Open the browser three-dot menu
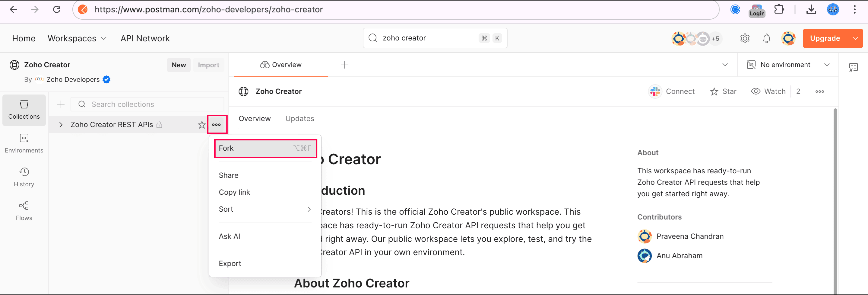Viewport: 868px width, 295px height. [854, 9]
